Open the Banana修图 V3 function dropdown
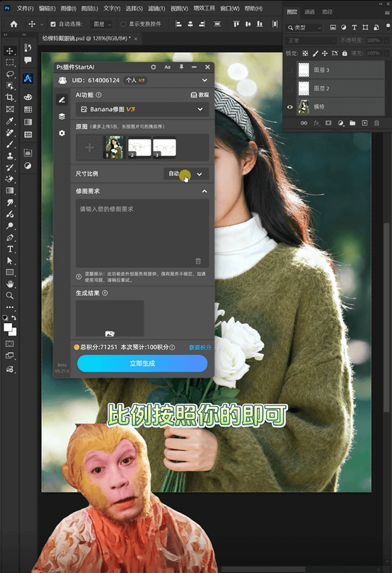 (x=142, y=109)
